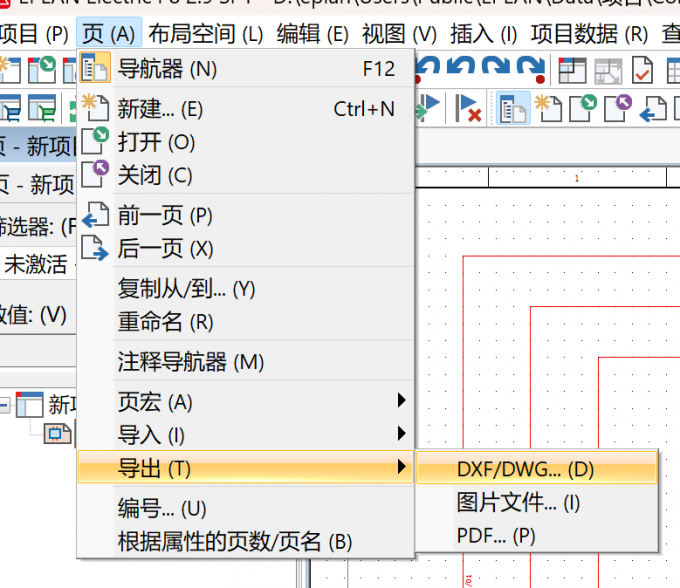Click the open project icon with green arrow
Screen dimensions: 680x588
(x=42, y=69)
